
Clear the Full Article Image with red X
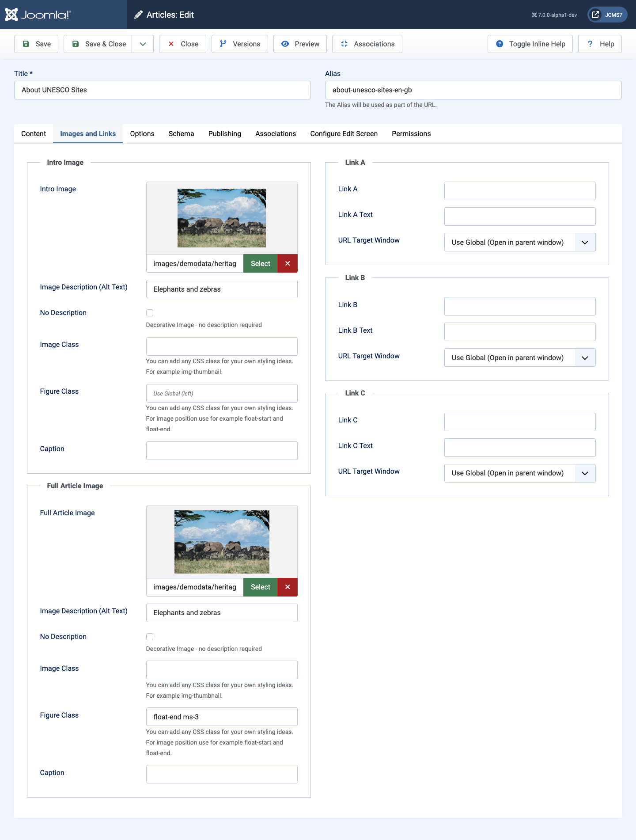[x=288, y=587]
